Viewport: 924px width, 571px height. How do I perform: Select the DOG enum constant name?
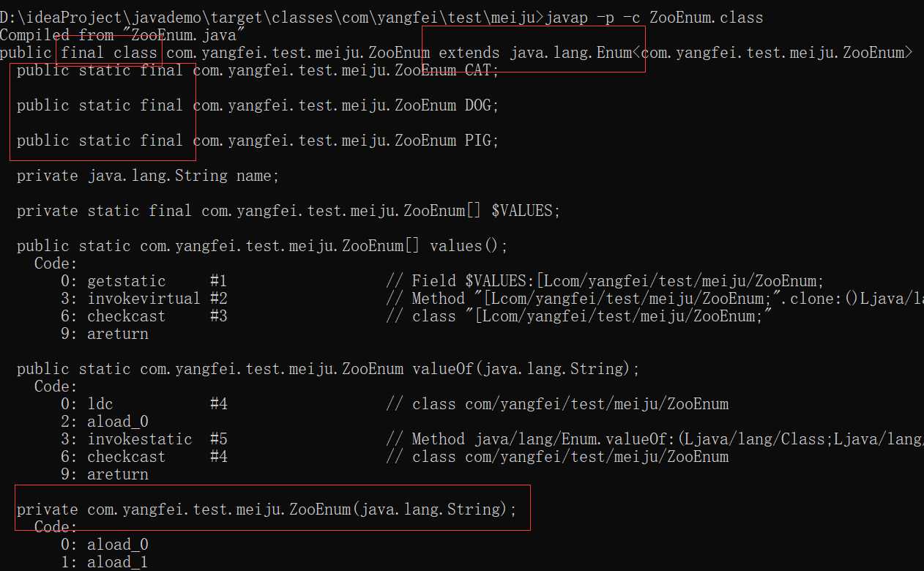click(482, 105)
